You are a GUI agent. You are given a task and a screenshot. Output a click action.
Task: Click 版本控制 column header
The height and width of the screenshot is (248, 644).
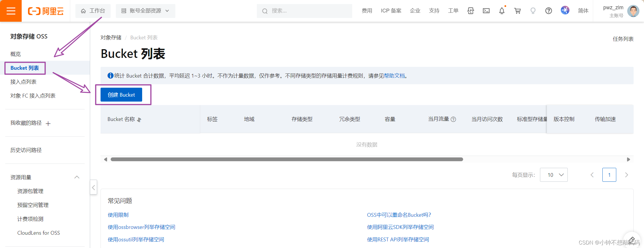(564, 119)
